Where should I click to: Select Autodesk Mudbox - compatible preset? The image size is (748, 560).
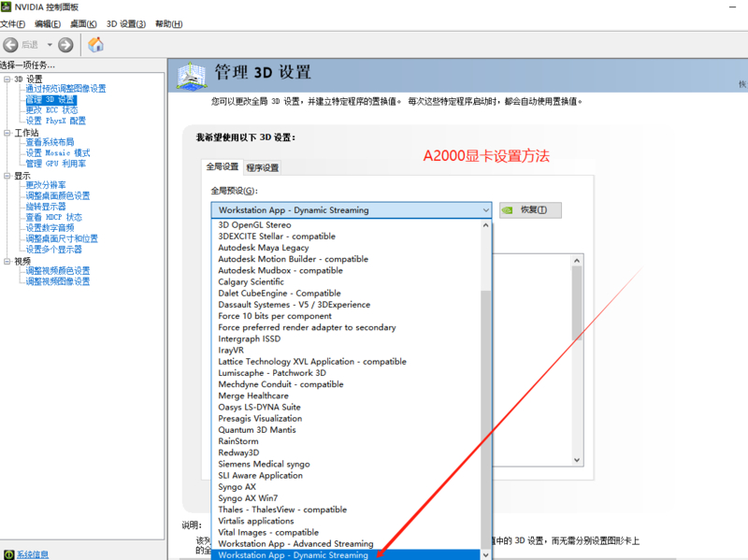coord(346,270)
